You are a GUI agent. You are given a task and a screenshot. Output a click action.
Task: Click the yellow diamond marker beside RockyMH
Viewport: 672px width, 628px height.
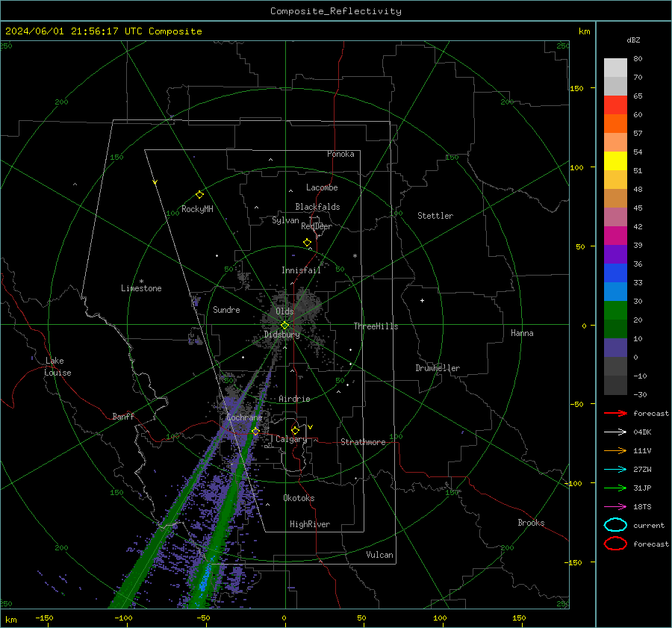(199, 195)
